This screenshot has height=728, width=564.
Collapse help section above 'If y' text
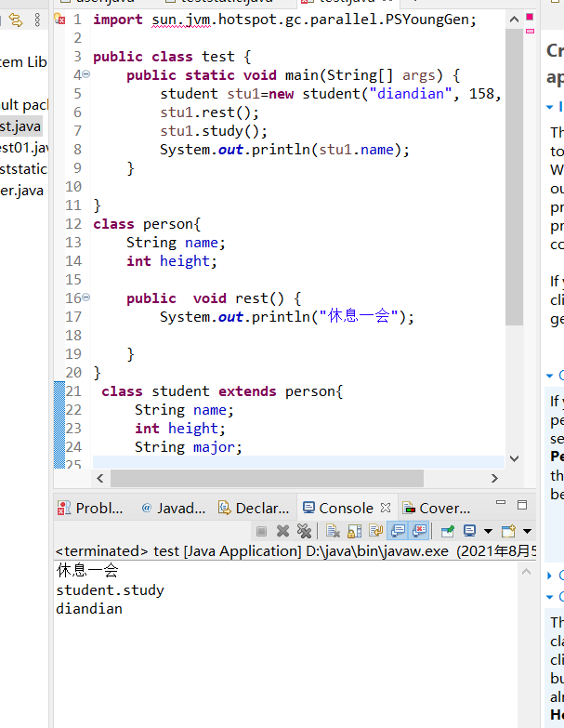[550, 376]
